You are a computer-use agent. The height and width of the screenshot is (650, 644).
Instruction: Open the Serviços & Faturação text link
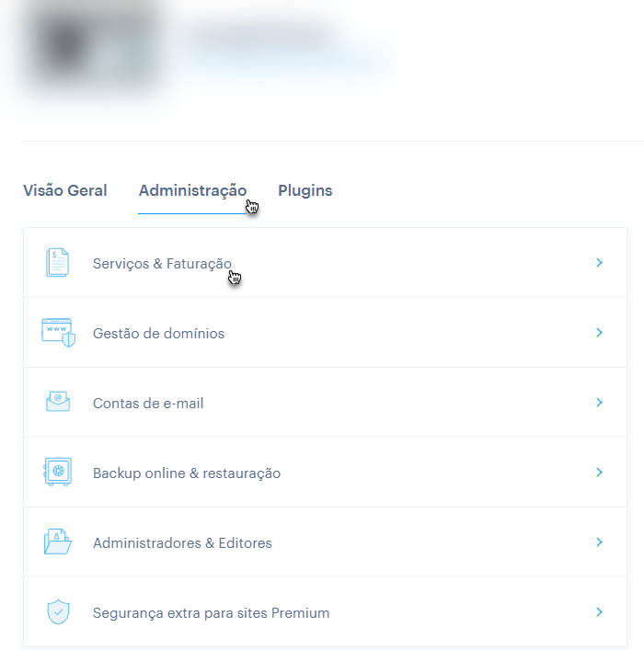(162, 264)
